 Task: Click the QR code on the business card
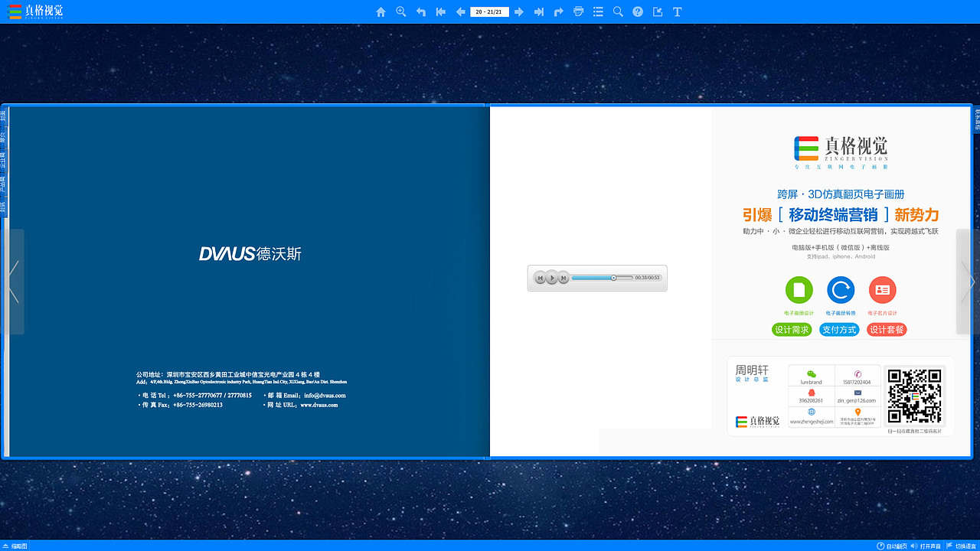pos(914,396)
